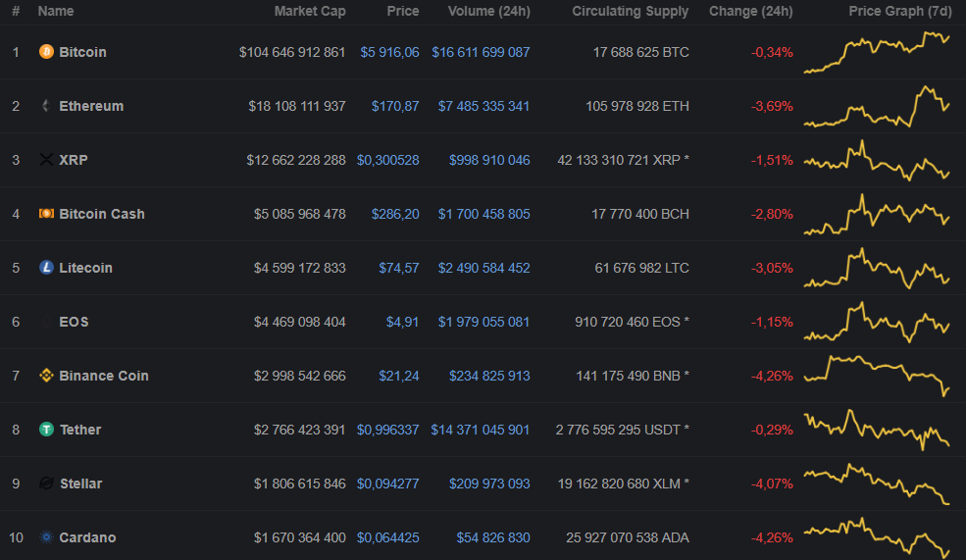
Task: Click Ethereum price $170,87
Action: tap(395, 106)
